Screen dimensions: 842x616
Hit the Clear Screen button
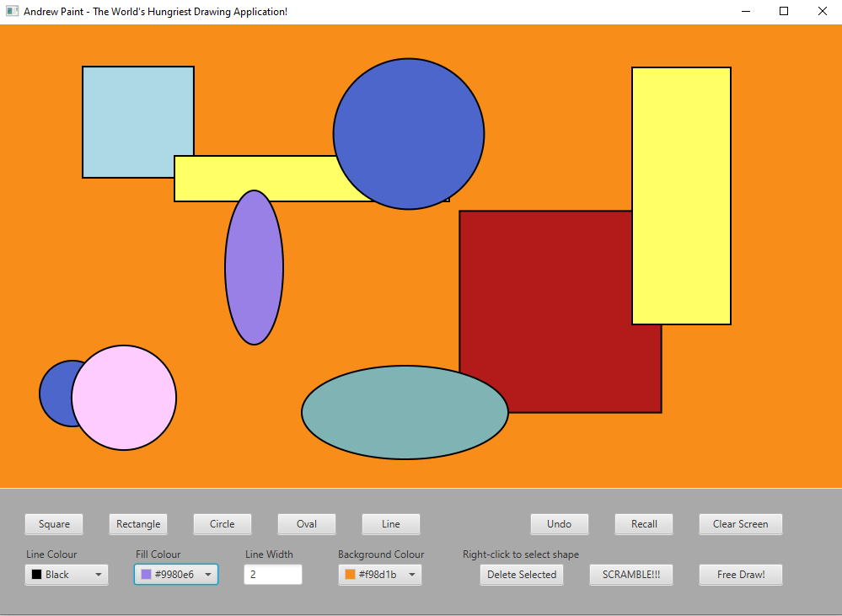pos(740,524)
